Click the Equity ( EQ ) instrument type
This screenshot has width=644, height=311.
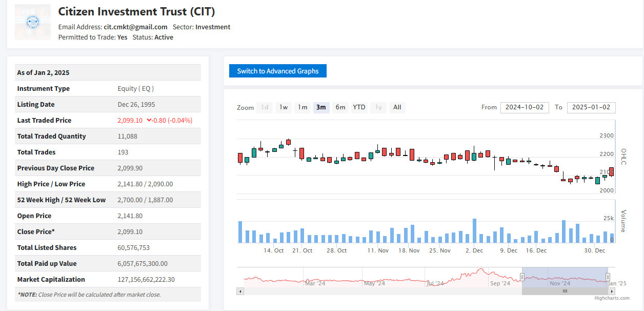[x=136, y=88]
